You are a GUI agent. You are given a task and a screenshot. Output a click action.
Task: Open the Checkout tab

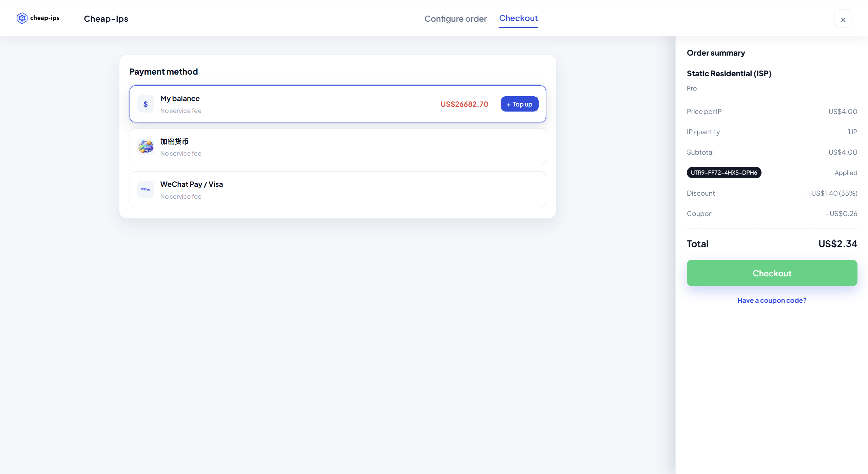518,18
